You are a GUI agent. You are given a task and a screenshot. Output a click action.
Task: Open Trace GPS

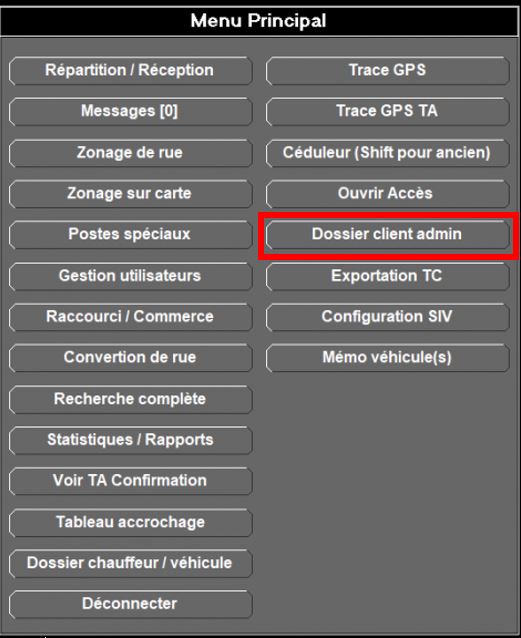[387, 71]
